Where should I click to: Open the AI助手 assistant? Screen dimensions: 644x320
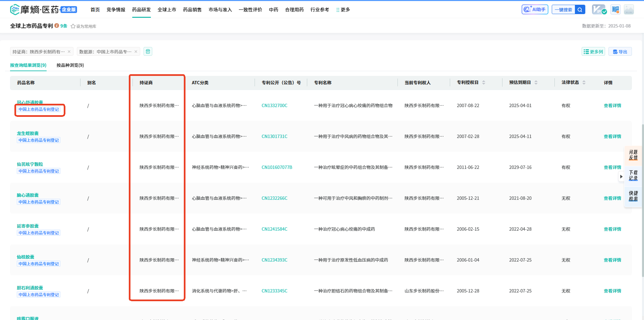pyautogui.click(x=535, y=9)
